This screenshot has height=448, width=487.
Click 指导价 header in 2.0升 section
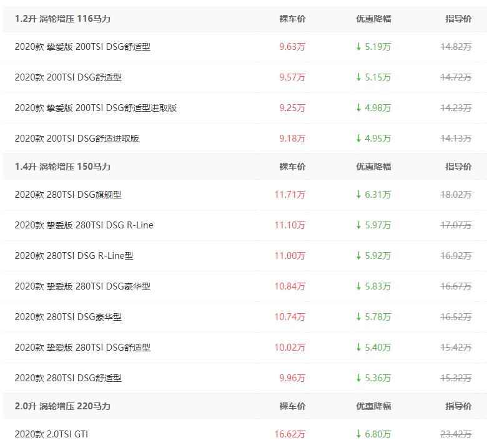point(458,406)
